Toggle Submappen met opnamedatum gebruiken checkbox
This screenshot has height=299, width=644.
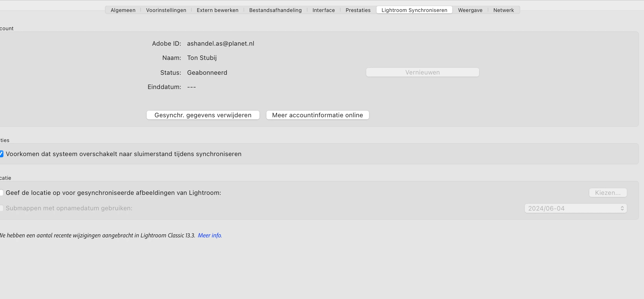[x=1, y=208]
